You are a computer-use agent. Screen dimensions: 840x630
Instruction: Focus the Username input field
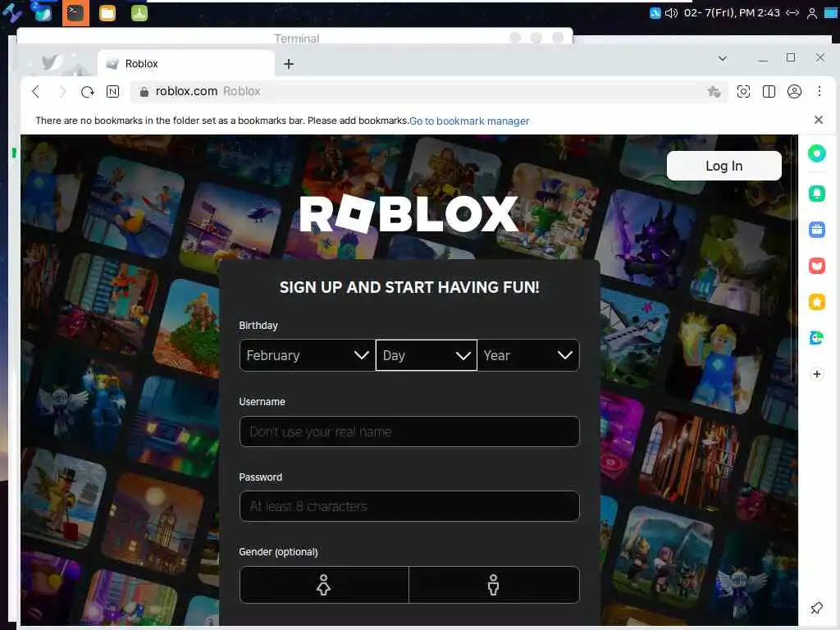coord(409,431)
